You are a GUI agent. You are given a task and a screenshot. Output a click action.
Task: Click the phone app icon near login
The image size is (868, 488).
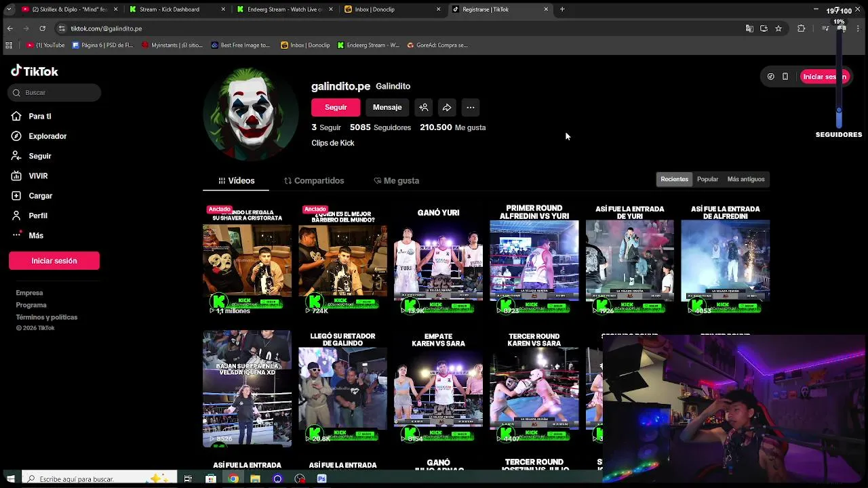[x=785, y=77]
